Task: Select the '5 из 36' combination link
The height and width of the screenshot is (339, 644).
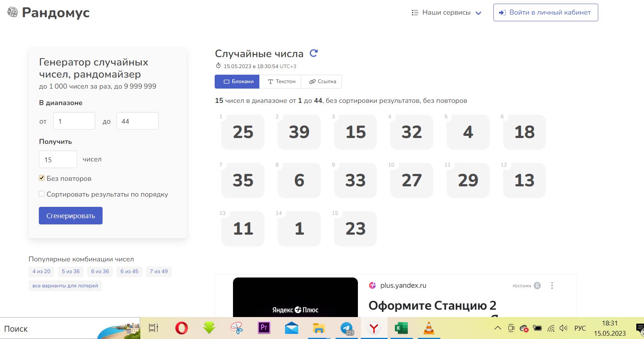Action: click(x=71, y=271)
